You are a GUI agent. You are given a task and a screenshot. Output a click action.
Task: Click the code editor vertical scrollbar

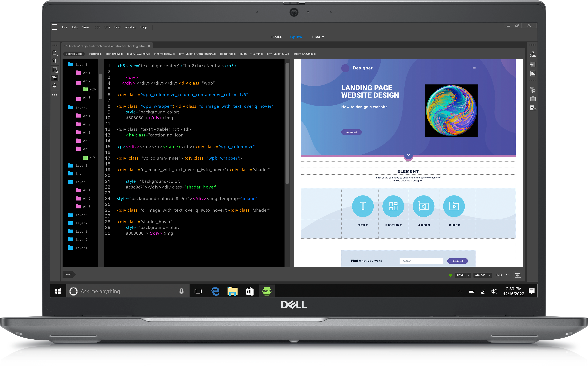(x=287, y=123)
